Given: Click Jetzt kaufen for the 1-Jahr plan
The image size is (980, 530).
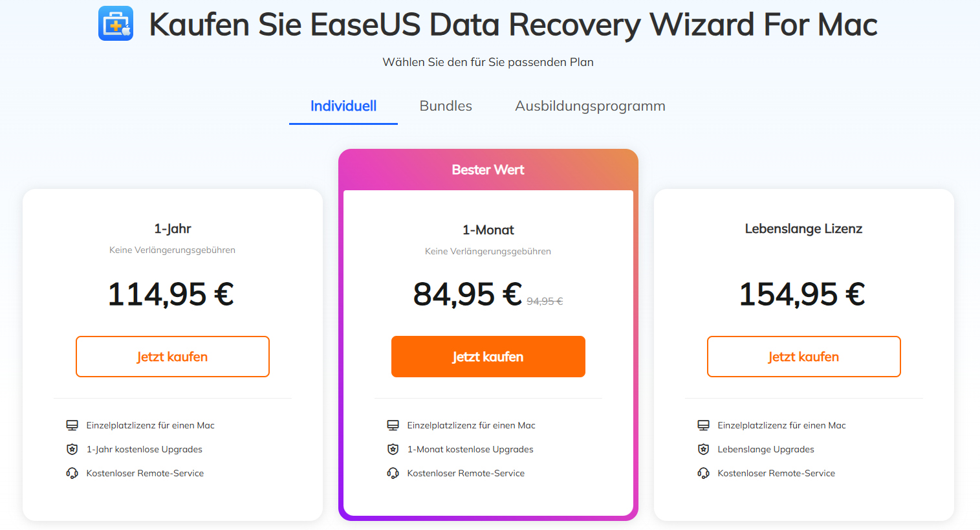Looking at the screenshot, I should coord(172,356).
